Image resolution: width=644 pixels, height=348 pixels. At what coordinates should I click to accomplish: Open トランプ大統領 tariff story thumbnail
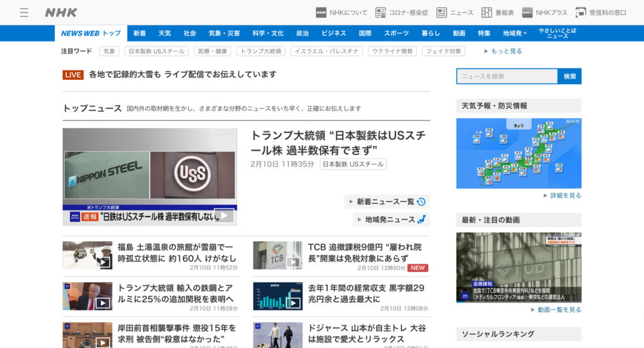[87, 296]
